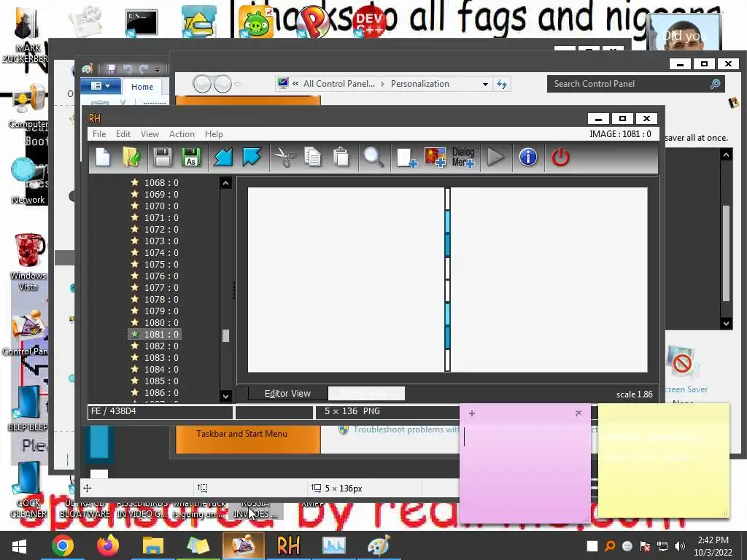The height and width of the screenshot is (560, 747).
Task: Select resource 1076 : 0 in tree
Action: (x=161, y=276)
